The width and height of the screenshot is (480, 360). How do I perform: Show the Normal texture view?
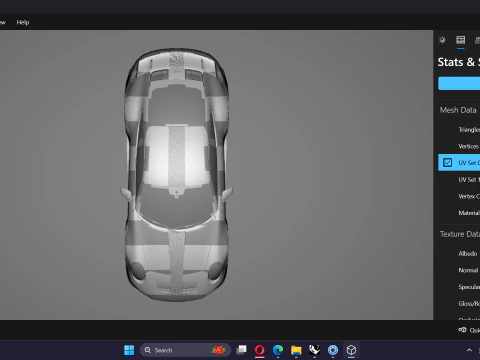[x=459, y=270]
